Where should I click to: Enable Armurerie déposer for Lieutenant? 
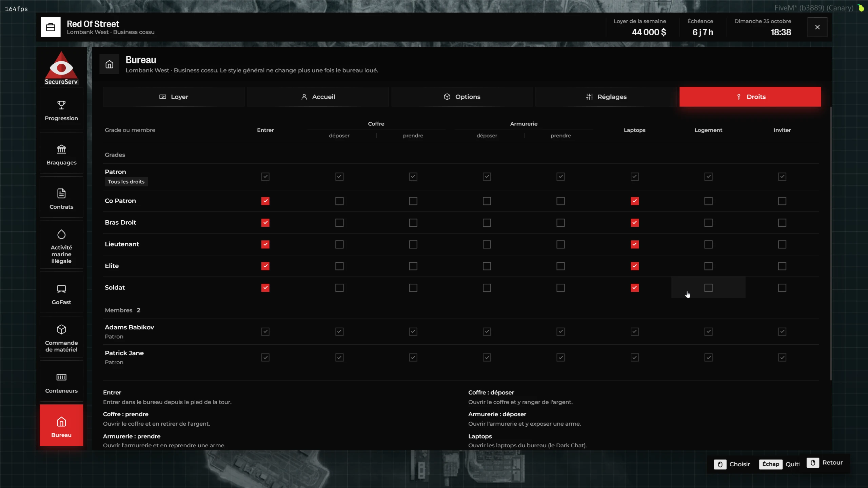[487, 244]
